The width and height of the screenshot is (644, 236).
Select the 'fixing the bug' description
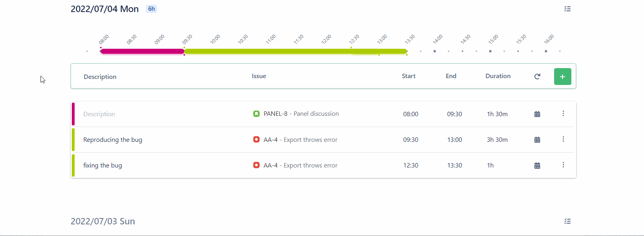(103, 165)
